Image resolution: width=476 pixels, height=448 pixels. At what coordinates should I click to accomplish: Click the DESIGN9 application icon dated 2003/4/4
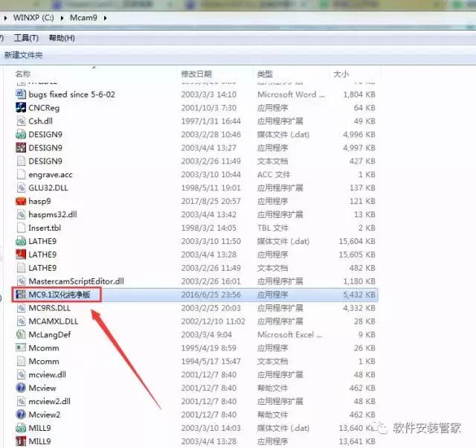21,147
